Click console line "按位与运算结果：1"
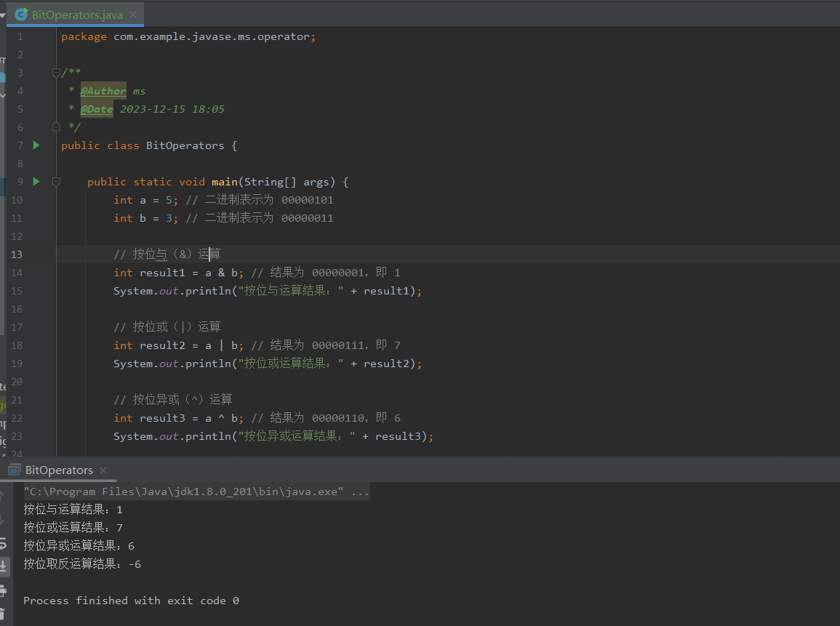 [73, 510]
